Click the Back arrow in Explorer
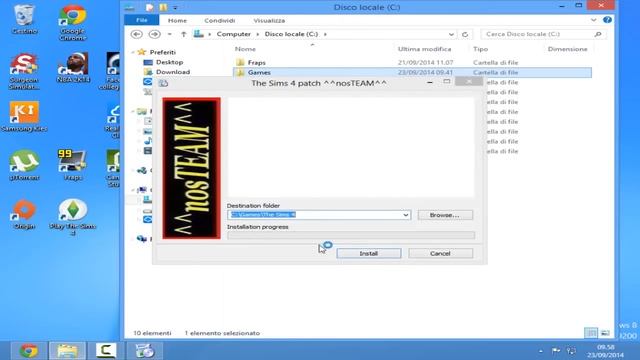The image size is (640, 360). point(136,34)
